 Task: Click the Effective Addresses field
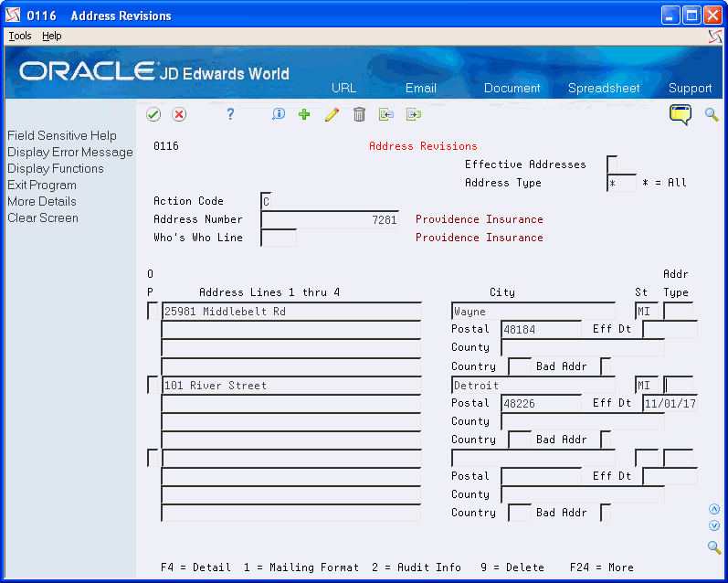tap(612, 164)
